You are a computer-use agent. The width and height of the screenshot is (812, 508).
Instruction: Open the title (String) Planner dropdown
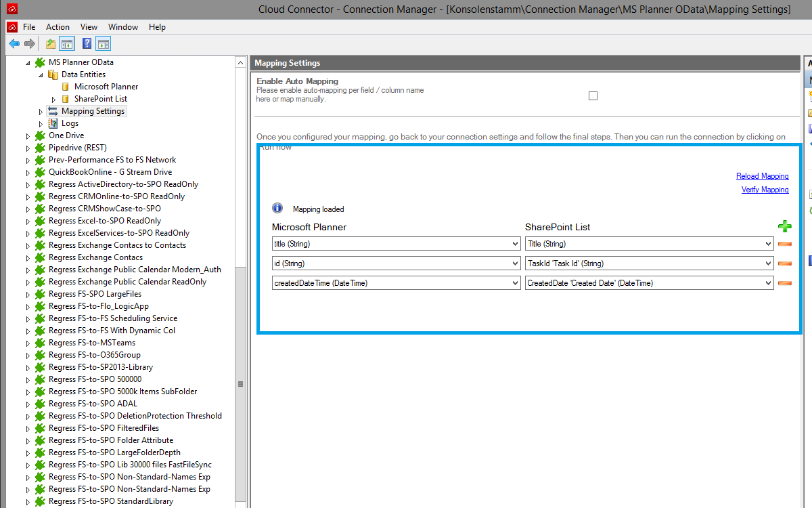pos(396,244)
